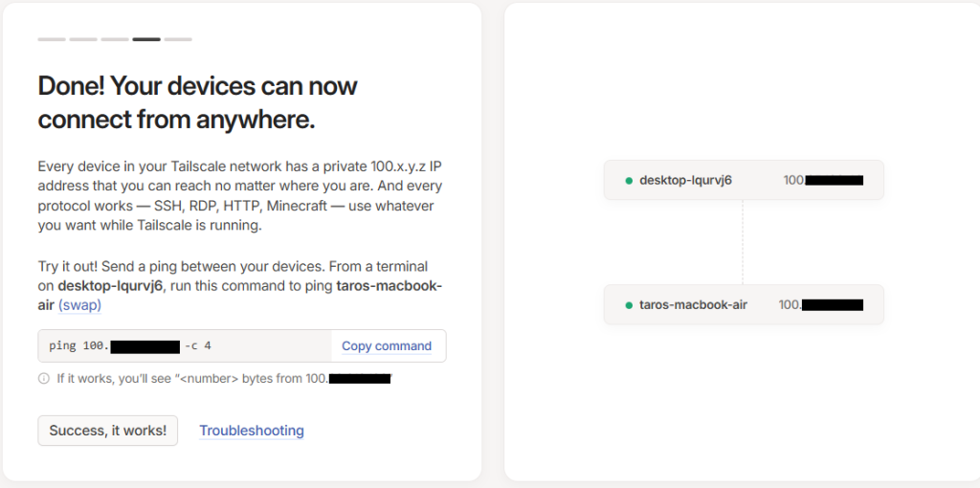
Task: Select the taros-macbook-air device card
Action: pos(744,304)
